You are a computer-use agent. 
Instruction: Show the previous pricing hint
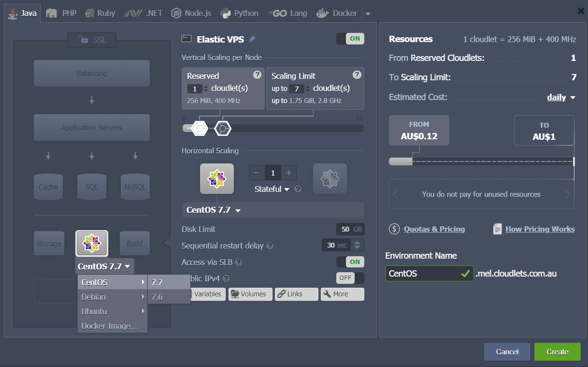[395, 194]
